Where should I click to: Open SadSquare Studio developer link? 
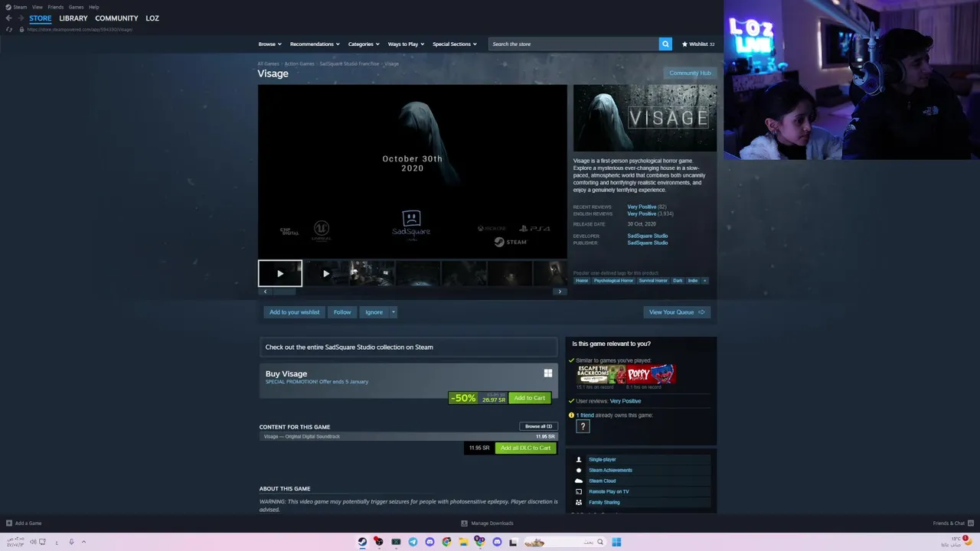coord(648,236)
